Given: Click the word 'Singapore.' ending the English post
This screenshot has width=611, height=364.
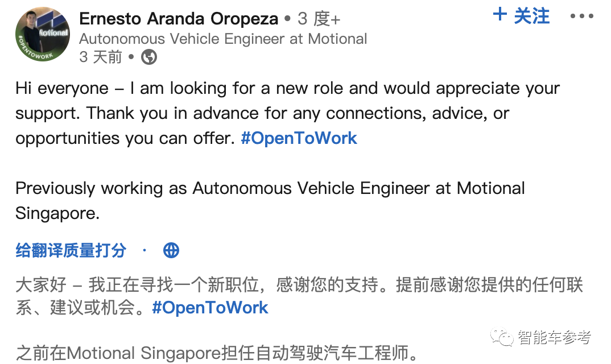Looking at the screenshot, I should 57,213.
